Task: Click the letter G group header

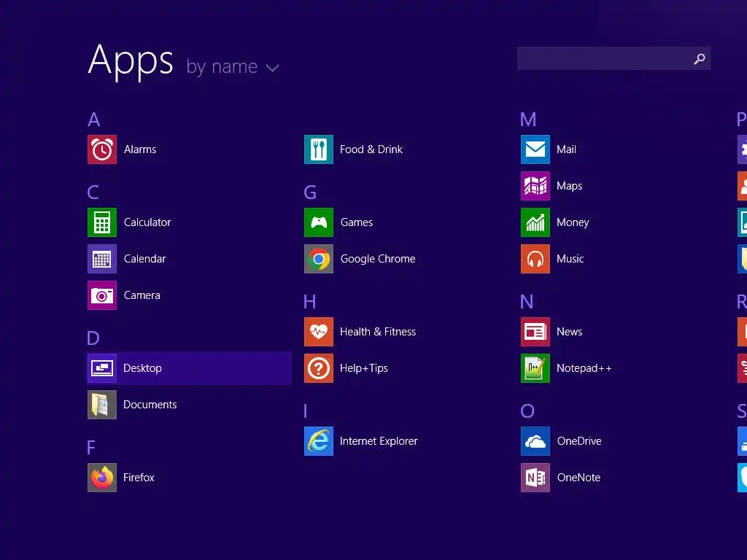Action: click(310, 192)
